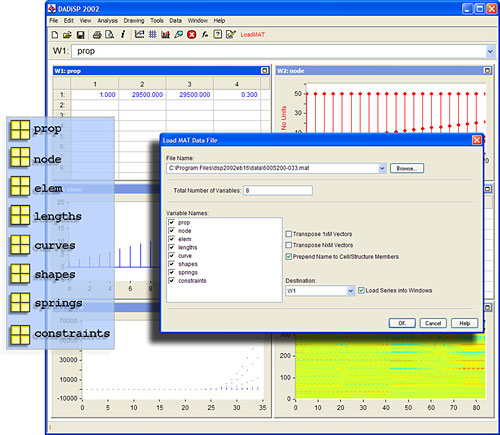Open the File menu
Viewport: 500px width, 435px height.
[x=53, y=21]
